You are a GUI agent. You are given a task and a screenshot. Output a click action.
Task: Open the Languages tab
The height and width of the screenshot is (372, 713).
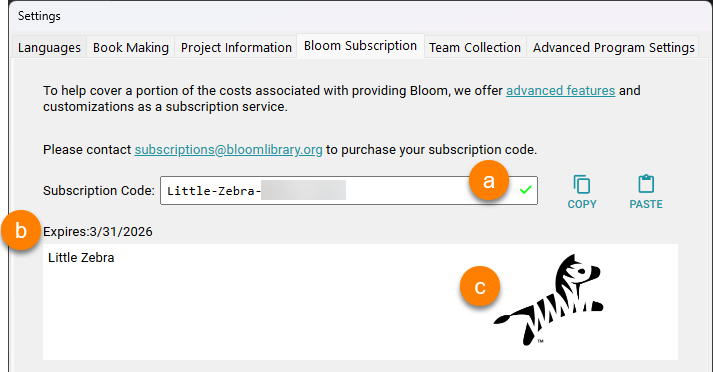[x=49, y=47]
